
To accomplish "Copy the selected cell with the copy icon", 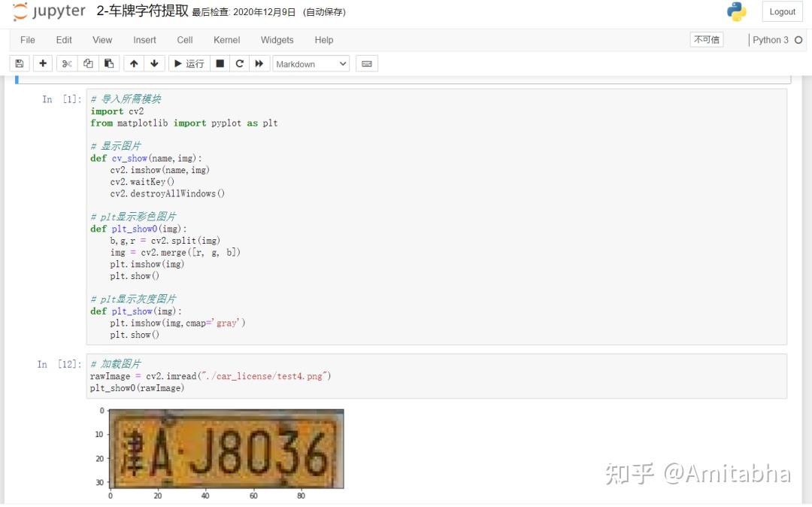I will (88, 64).
